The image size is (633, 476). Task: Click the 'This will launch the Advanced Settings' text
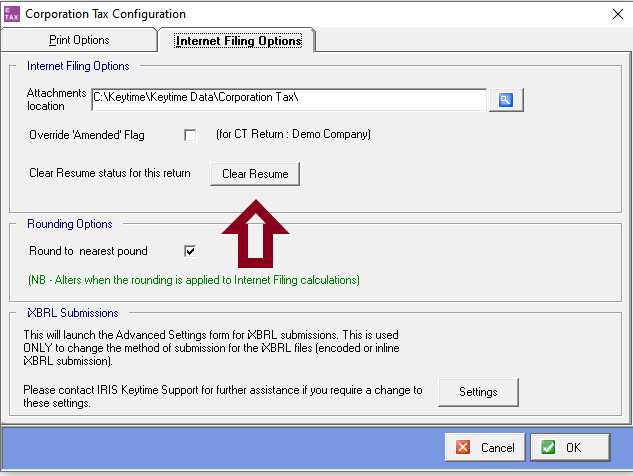[211, 348]
